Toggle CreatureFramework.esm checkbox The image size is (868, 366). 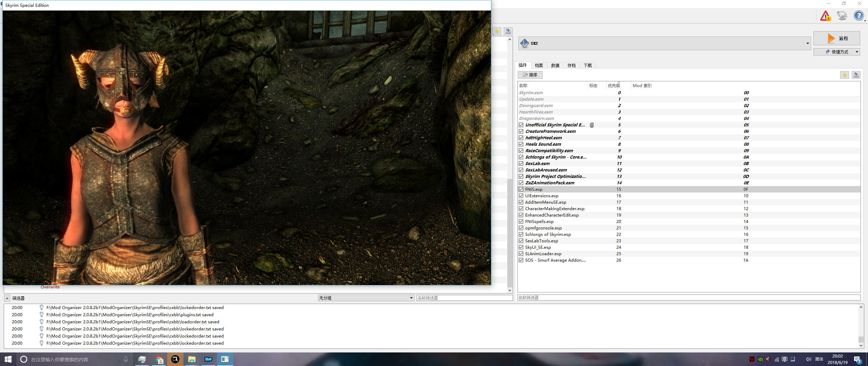pos(521,131)
